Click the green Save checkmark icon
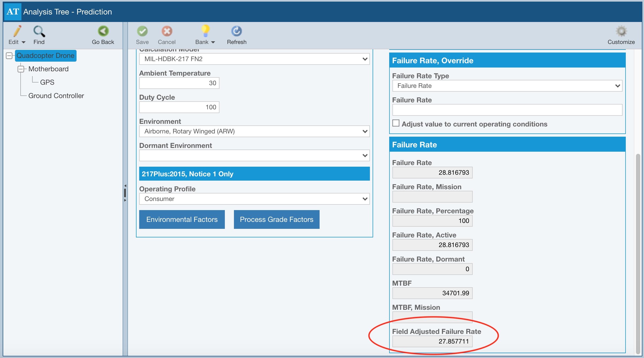This screenshot has width=644, height=358. tap(142, 32)
